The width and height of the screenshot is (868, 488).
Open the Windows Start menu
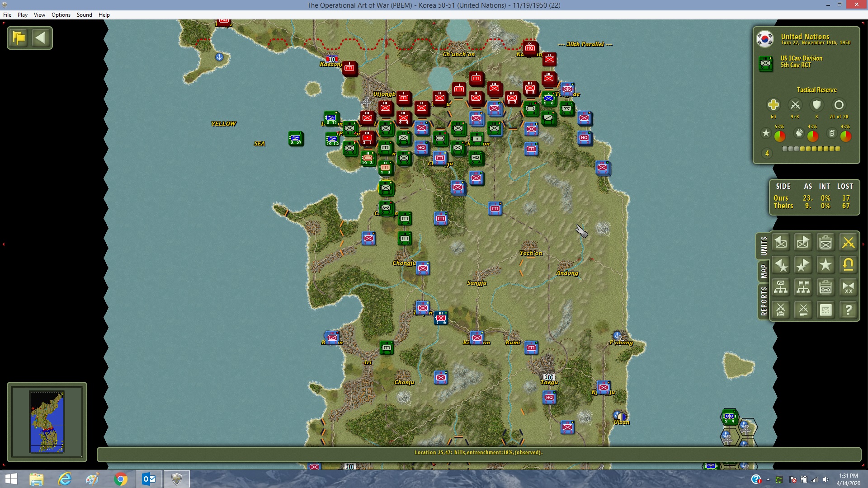[x=11, y=479]
